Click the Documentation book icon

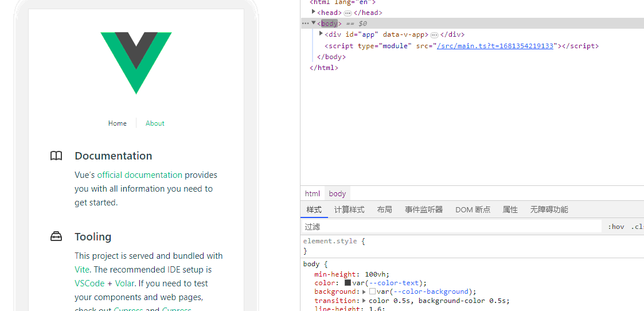pyautogui.click(x=56, y=156)
